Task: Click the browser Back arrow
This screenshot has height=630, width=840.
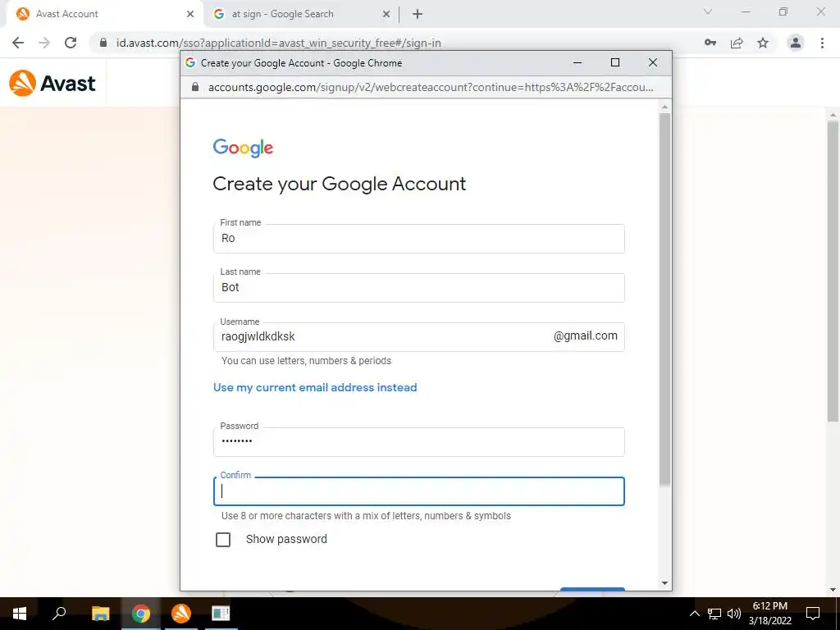Action: pyautogui.click(x=18, y=43)
